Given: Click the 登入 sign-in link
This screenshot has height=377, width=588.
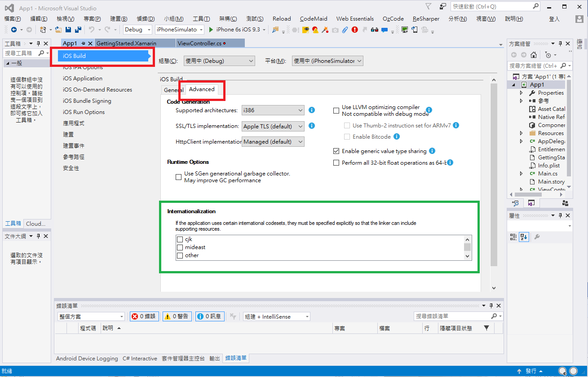Looking at the screenshot, I should (x=554, y=19).
